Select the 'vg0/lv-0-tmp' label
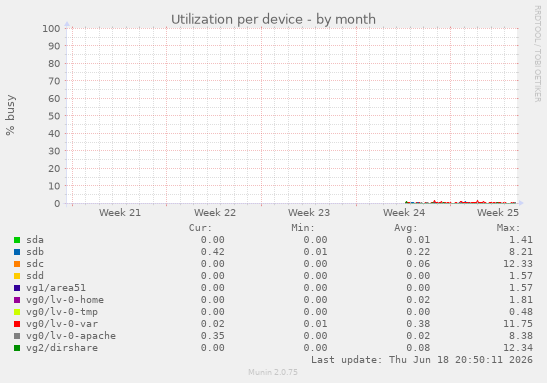The width and height of the screenshot is (547, 383). [x=62, y=312]
